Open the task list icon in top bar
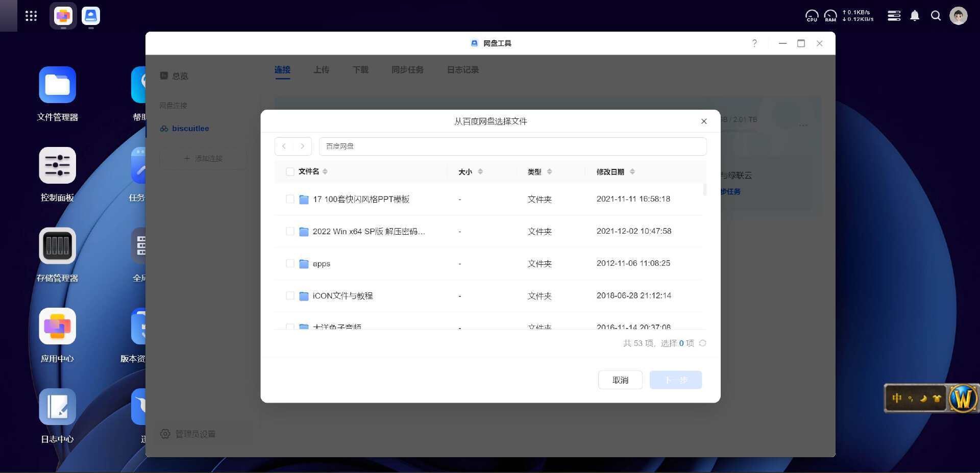980x473 pixels. 894,16
